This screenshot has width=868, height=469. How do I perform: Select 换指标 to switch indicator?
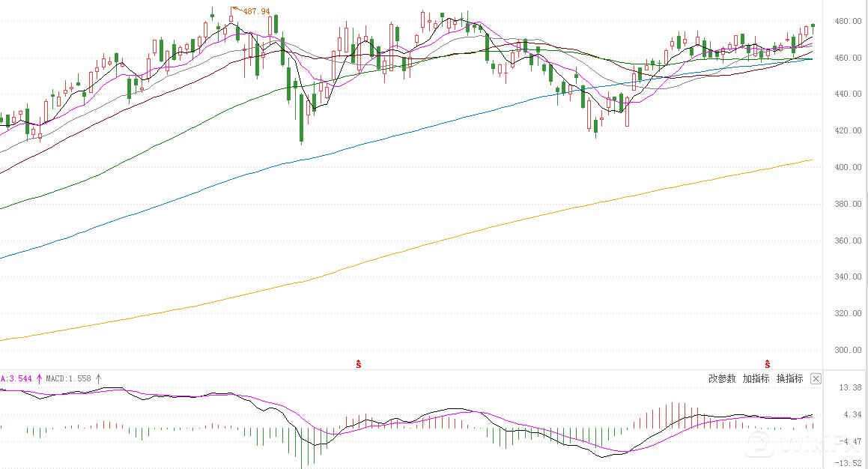[x=789, y=379]
